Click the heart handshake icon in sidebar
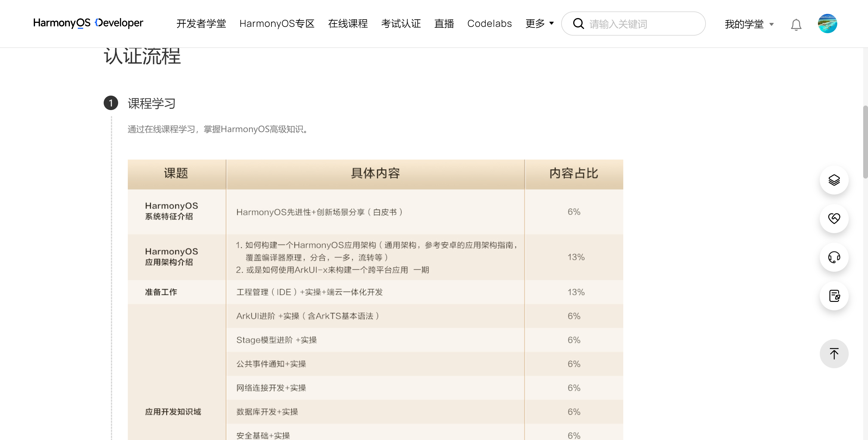Image resolution: width=868 pixels, height=440 pixels. (x=834, y=218)
